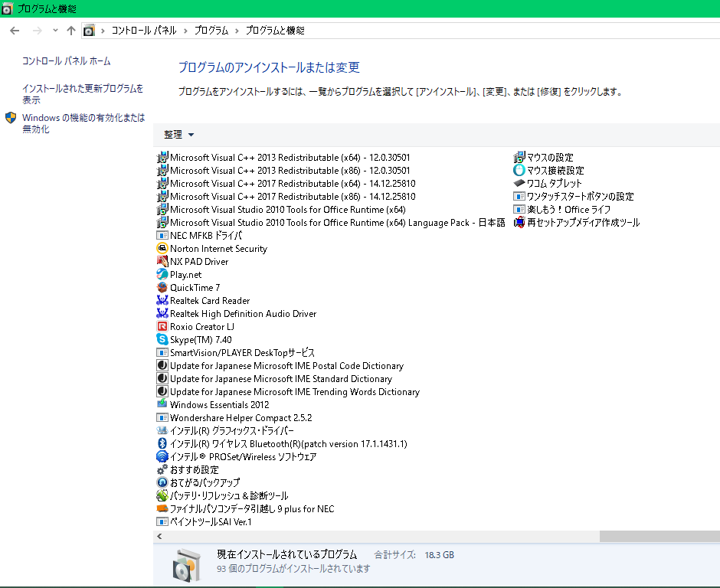Click the プログラムと機能 breadcrumb
Viewport: 720px width, 588px height.
[x=275, y=31]
